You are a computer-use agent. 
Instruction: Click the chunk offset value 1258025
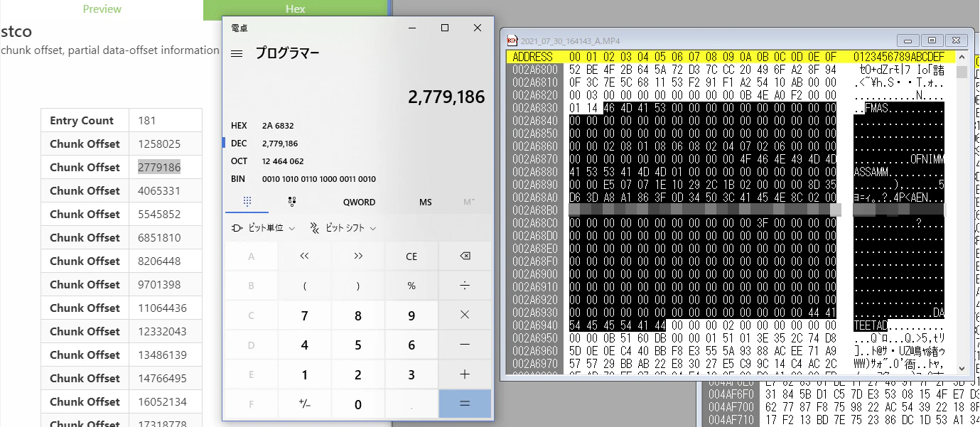click(159, 144)
